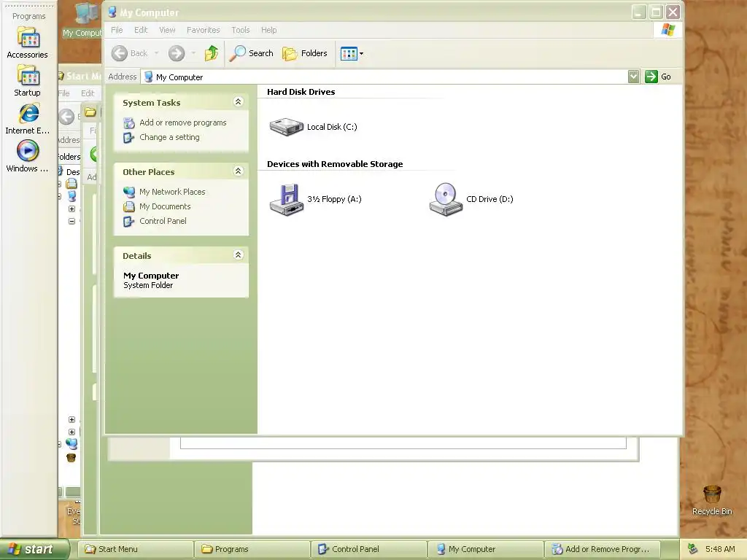Collapse the Other Places panel
747x560 pixels.
click(239, 171)
